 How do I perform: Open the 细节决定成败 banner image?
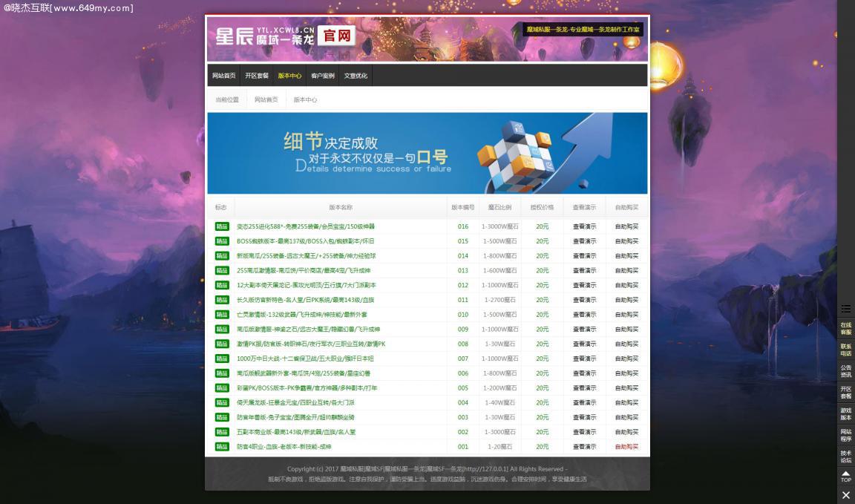[x=427, y=152]
